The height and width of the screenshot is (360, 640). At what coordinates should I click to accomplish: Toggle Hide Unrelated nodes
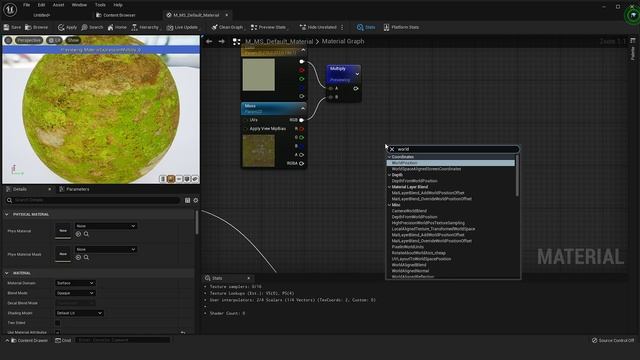318,27
